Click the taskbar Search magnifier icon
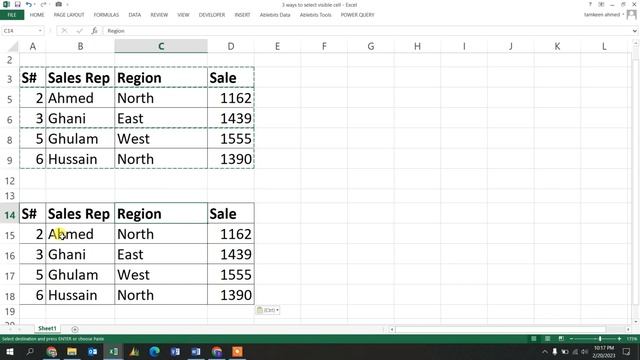Screen dimensions: 640x360 pyautogui.click(x=30, y=351)
